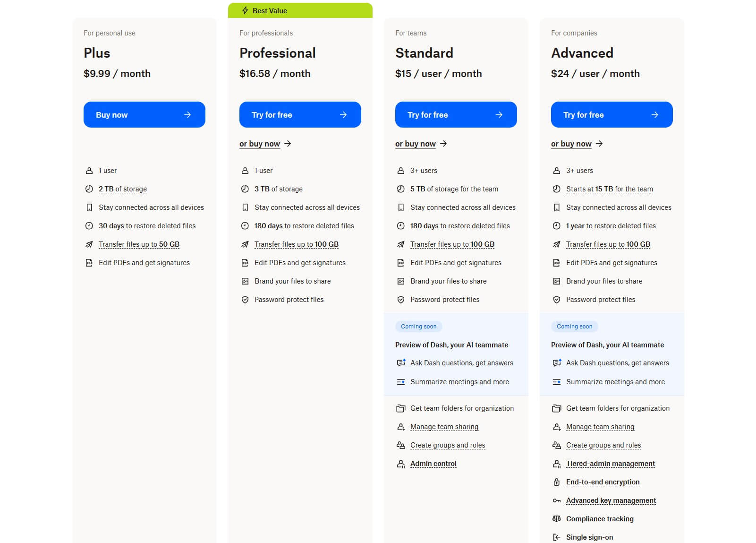The height and width of the screenshot is (543, 756).
Task: Select the brand your files icon under Professional
Action: [x=245, y=281]
